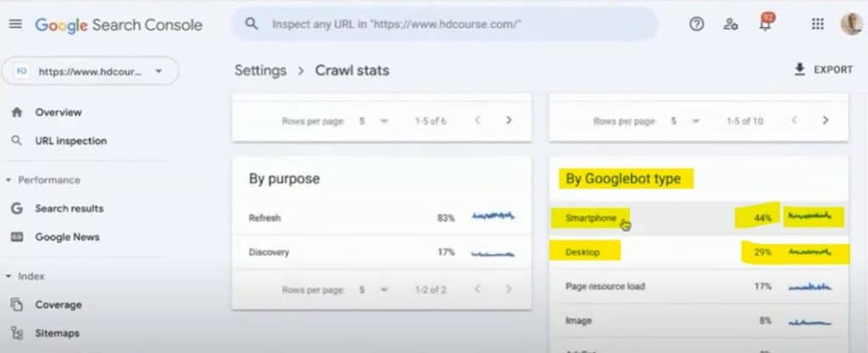Click the Search results G icon
The width and height of the screenshot is (868, 353).
tap(17, 209)
